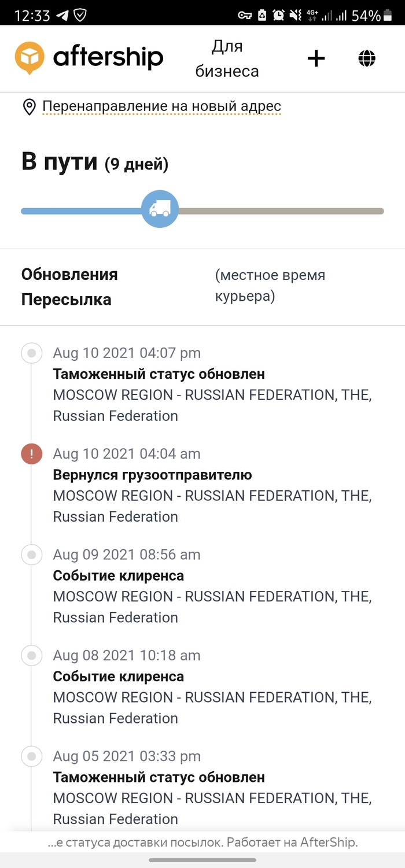This screenshot has width=405, height=868.
Task: Tap the truck progress indicator icon
Action: (x=160, y=209)
